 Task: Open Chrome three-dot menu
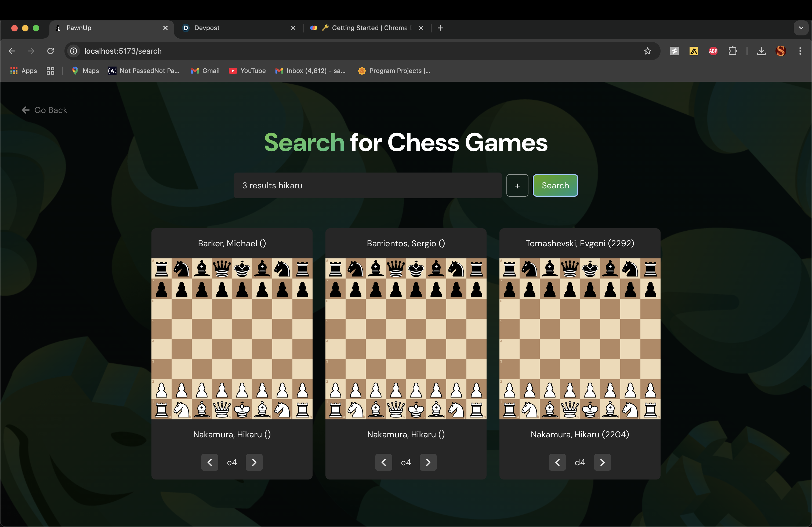click(800, 51)
